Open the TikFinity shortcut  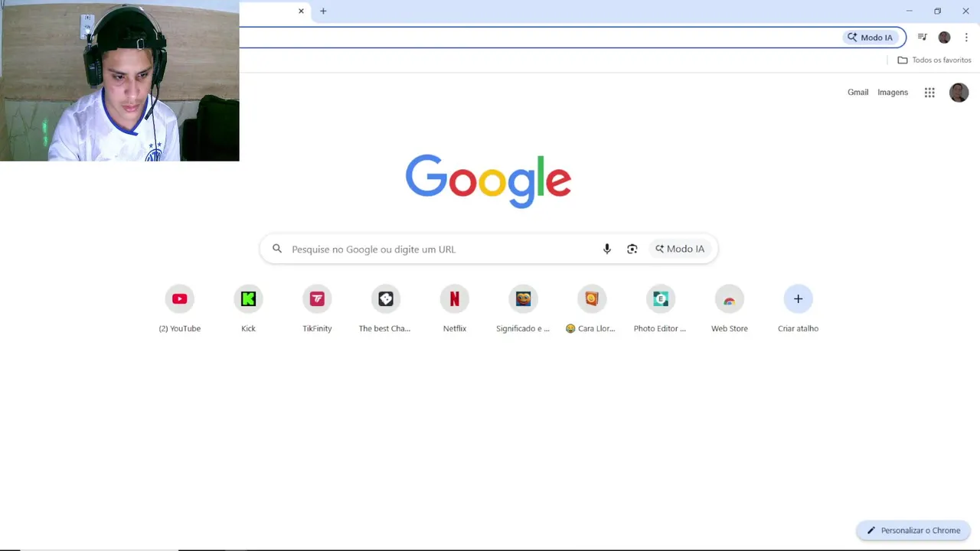click(317, 309)
